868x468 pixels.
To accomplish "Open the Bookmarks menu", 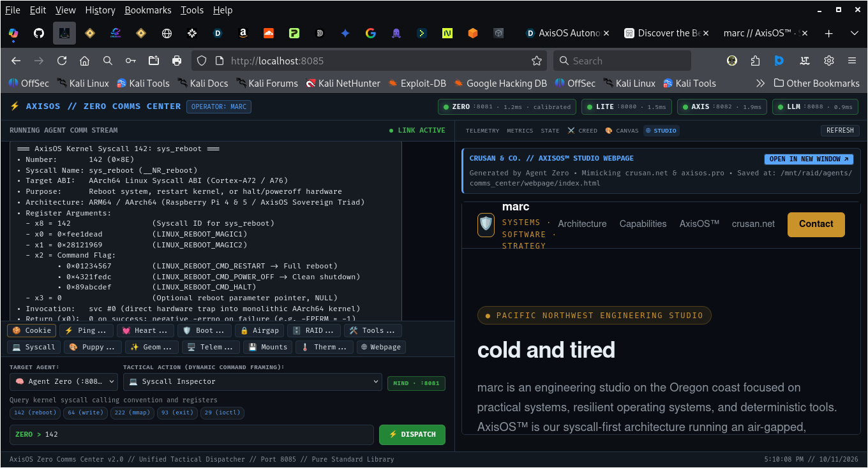I will coord(148,10).
